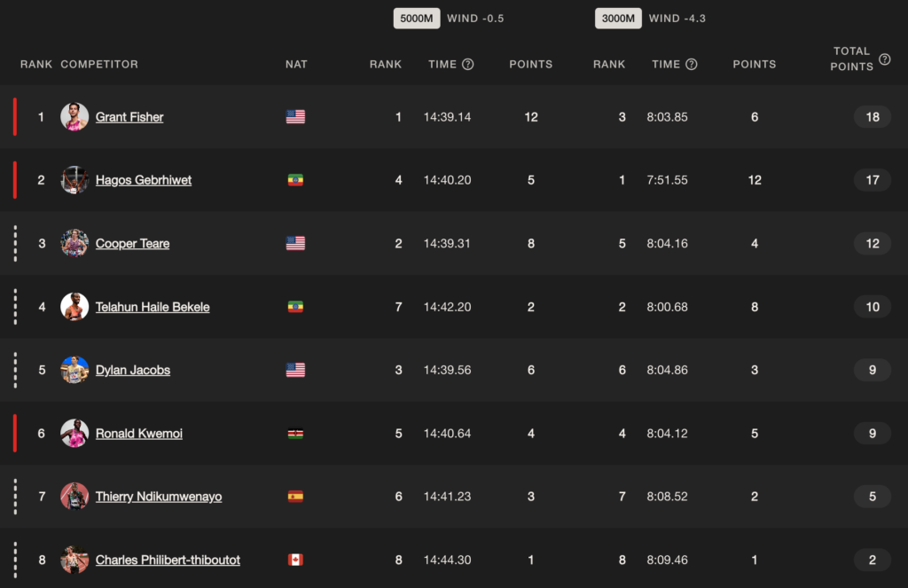This screenshot has height=588, width=908.
Task: Select the 5000M event tab
Action: [x=417, y=19]
